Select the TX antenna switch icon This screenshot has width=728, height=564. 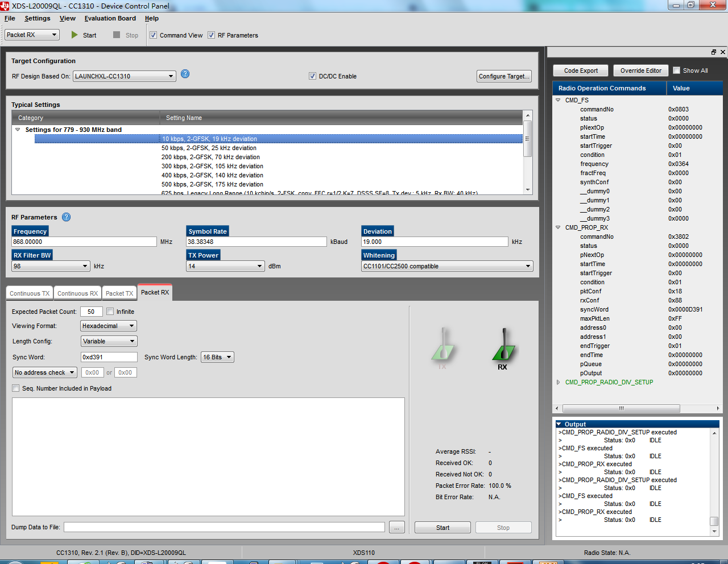[442, 348]
